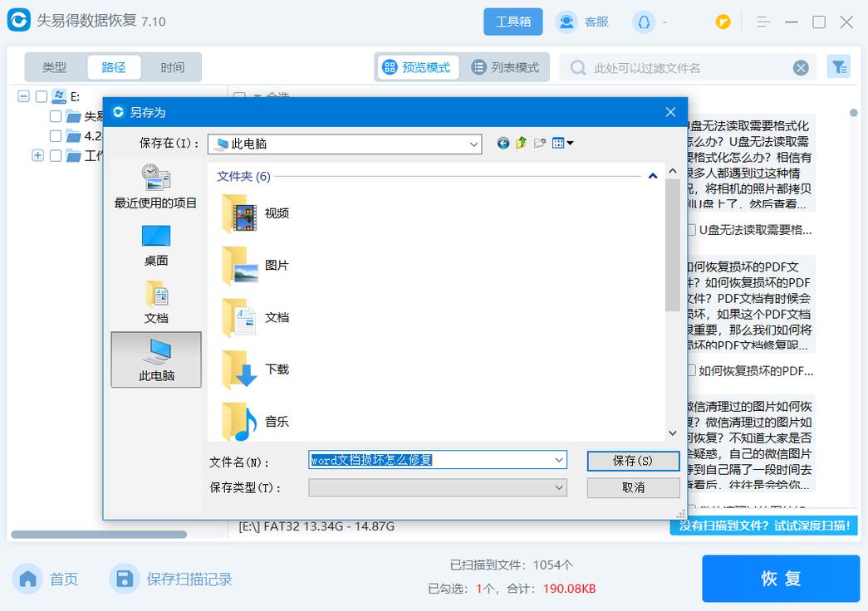
Task: Check the 如何恢复损坏的PDF... file checkbox
Action: click(x=691, y=370)
